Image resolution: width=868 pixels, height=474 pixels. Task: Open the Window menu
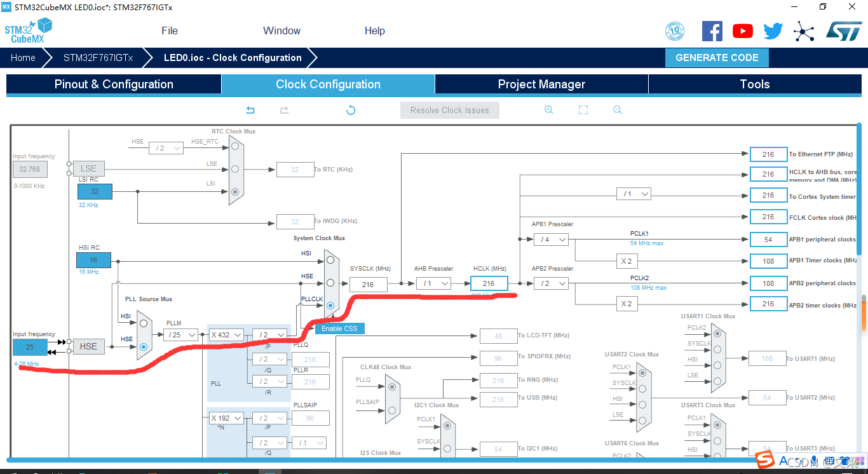(x=282, y=30)
